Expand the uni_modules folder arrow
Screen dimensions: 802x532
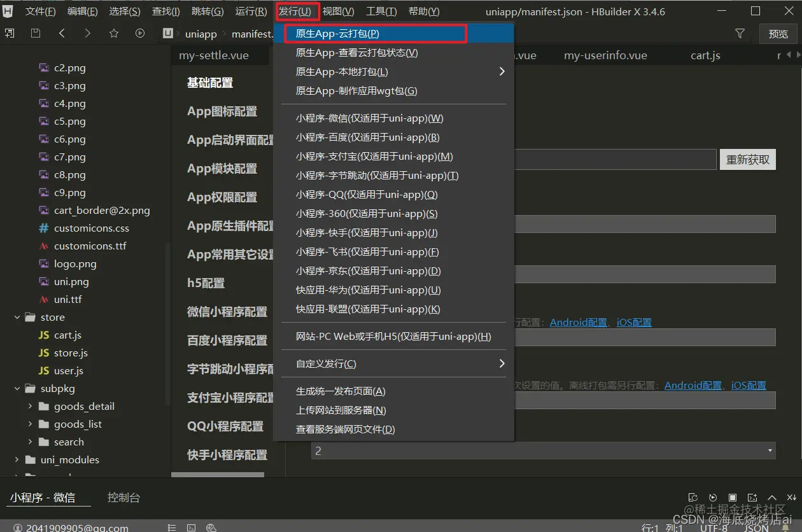point(17,459)
